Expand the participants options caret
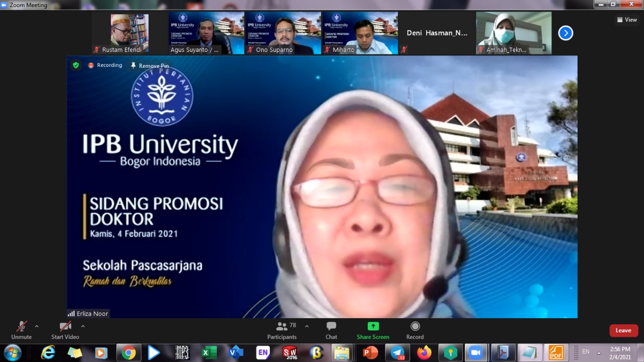This screenshot has height=362, width=644. 307,326
